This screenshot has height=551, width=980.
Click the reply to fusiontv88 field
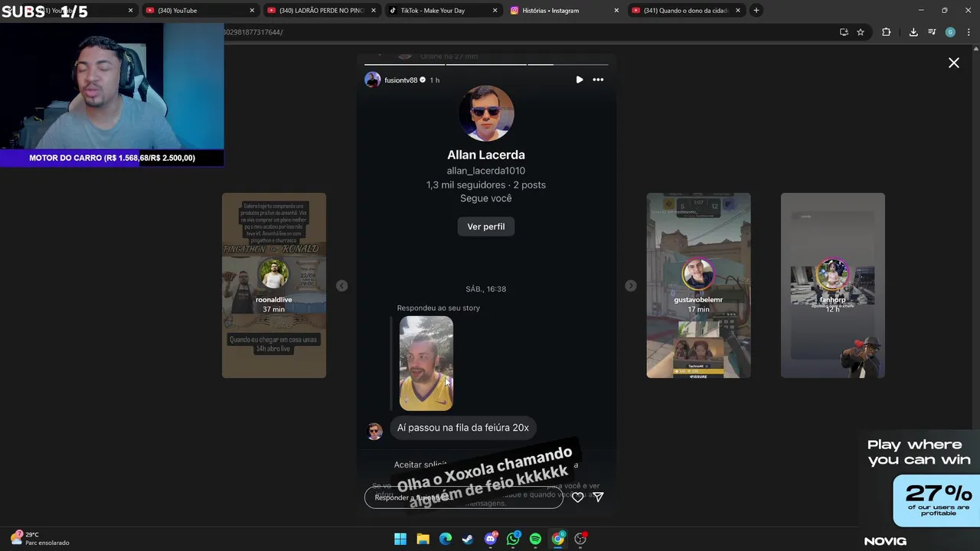tap(463, 497)
